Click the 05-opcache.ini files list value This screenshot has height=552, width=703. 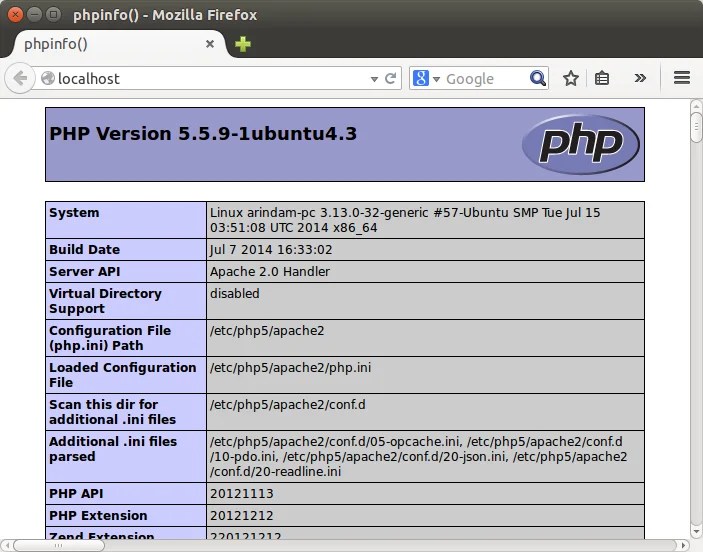(x=418, y=456)
